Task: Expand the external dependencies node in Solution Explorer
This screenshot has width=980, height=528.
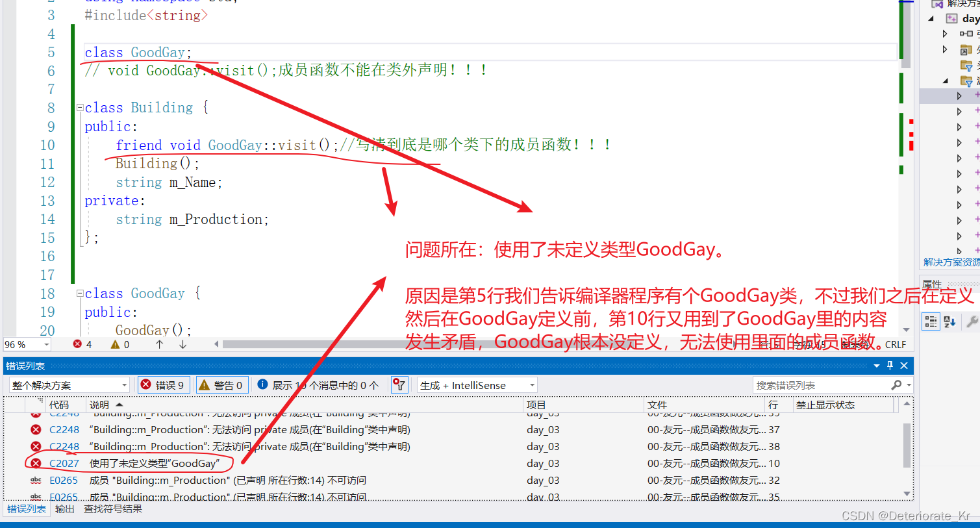Action: click(x=945, y=49)
